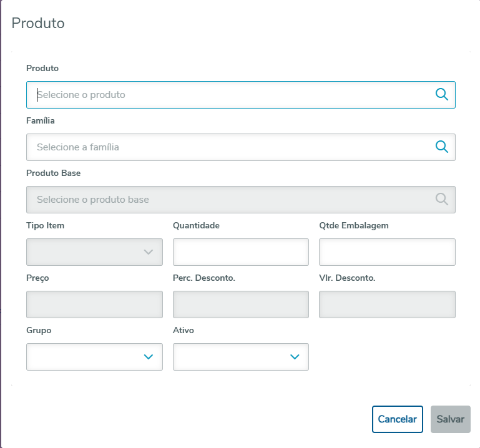Click the Perc. Desconto. field
Screen dimensions: 480x448
pos(240,304)
